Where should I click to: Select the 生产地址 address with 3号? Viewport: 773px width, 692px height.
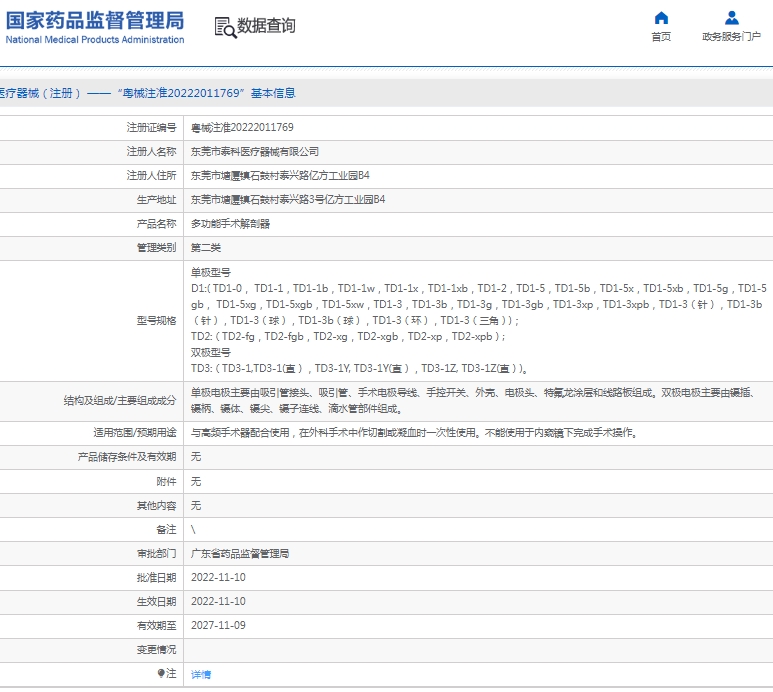pyautogui.click(x=288, y=200)
